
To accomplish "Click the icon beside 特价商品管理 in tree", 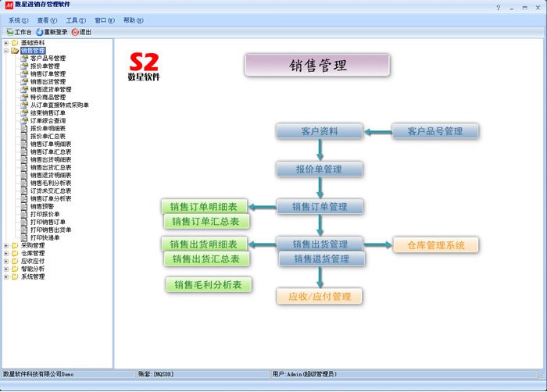I will pyautogui.click(x=24, y=98).
